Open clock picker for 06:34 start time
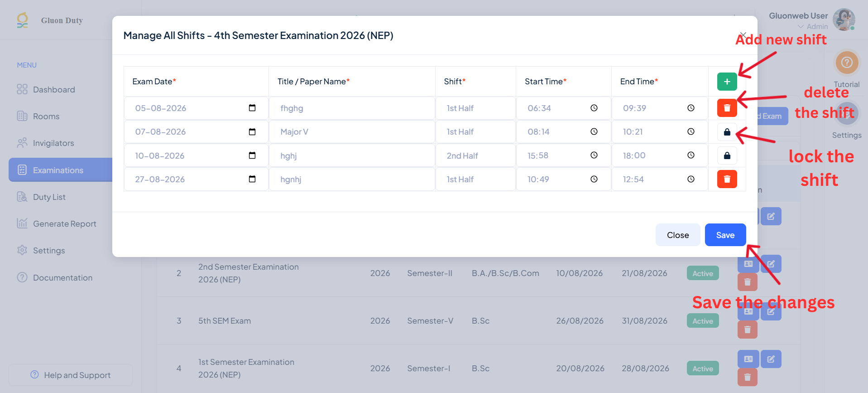Screen dimensions: 868x393 click(x=594, y=108)
